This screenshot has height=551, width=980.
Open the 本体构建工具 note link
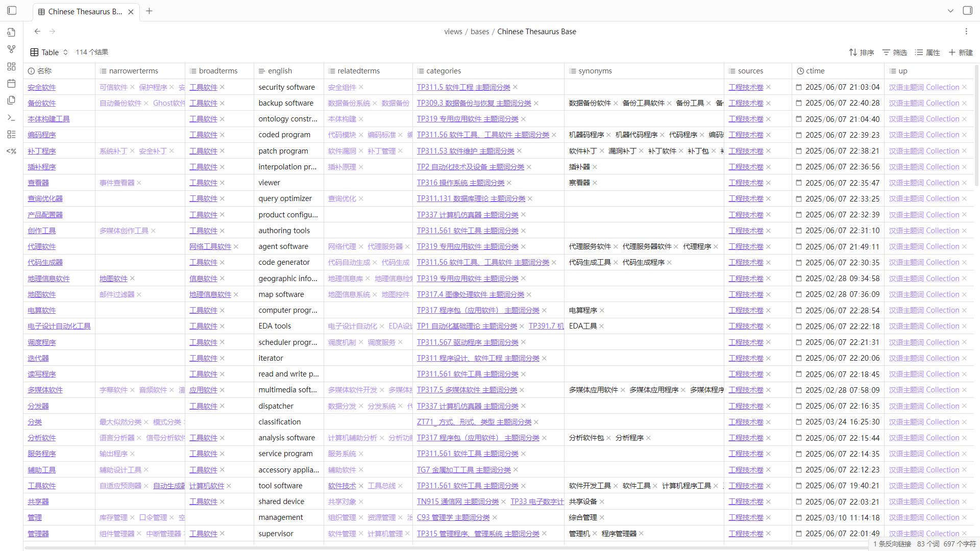(x=48, y=119)
